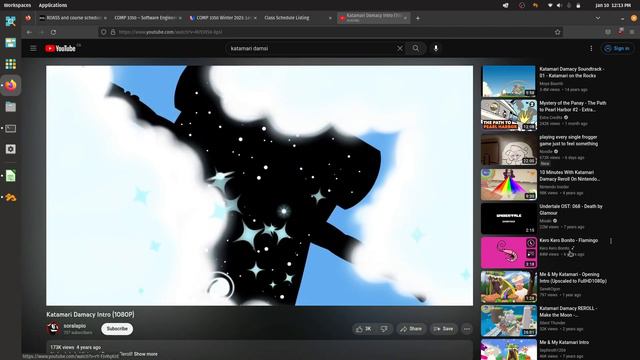Subscribe to the soralapio channel

117,329
